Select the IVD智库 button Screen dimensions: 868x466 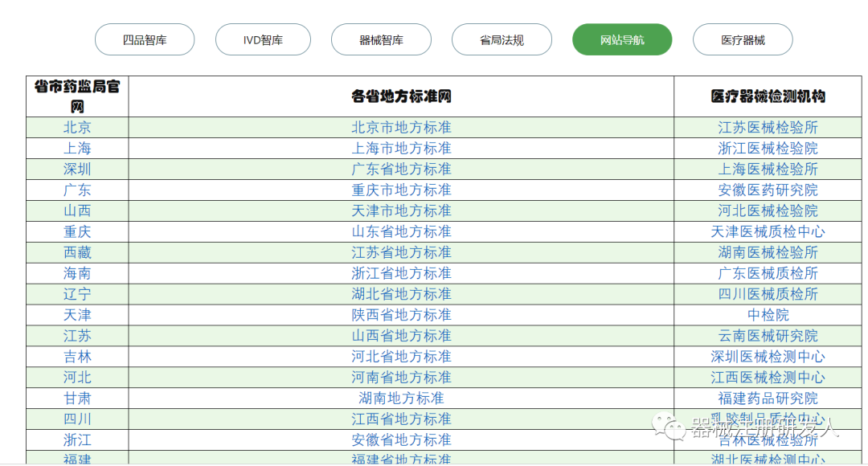point(263,39)
